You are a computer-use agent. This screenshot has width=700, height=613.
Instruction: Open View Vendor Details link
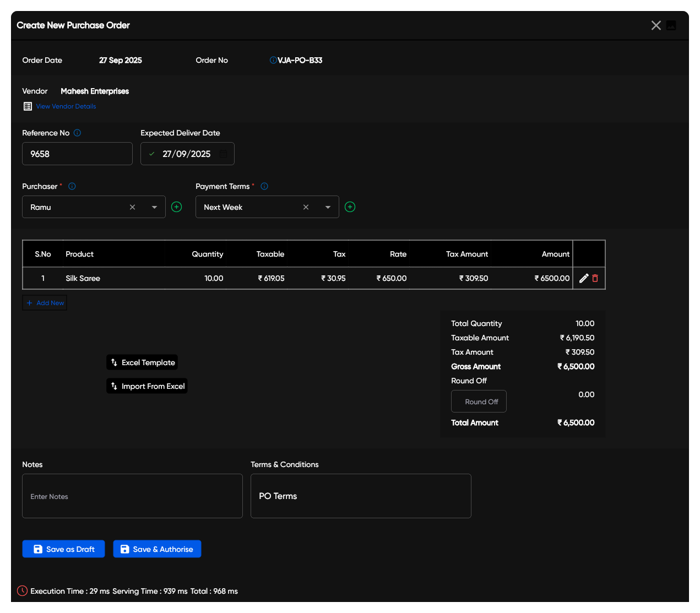coord(66,106)
